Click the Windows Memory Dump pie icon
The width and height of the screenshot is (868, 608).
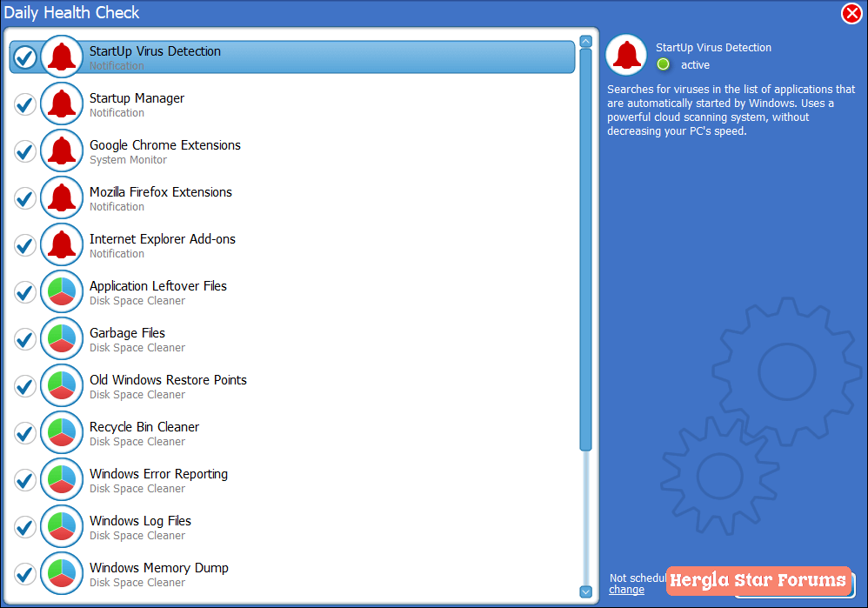pyautogui.click(x=62, y=574)
